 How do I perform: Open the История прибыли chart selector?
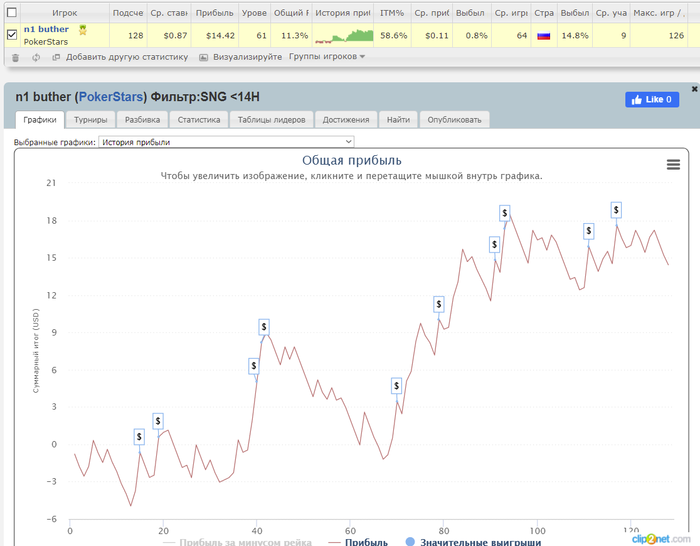(226, 142)
